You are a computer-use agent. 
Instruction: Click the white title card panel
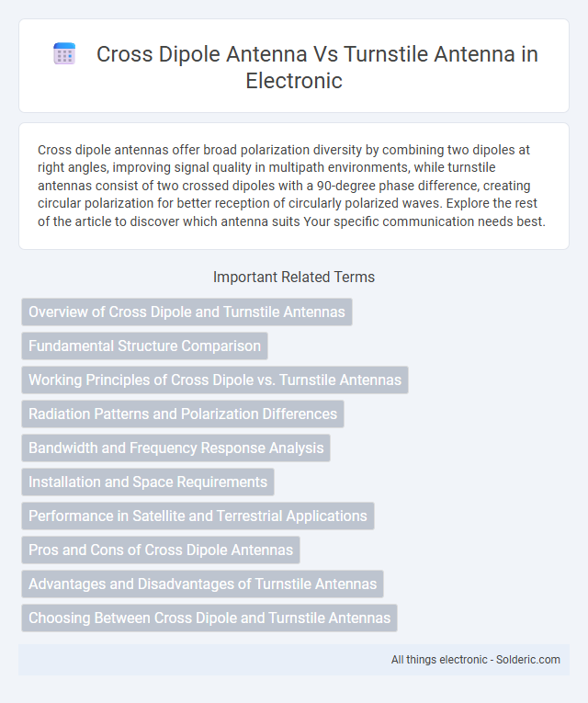294,66
